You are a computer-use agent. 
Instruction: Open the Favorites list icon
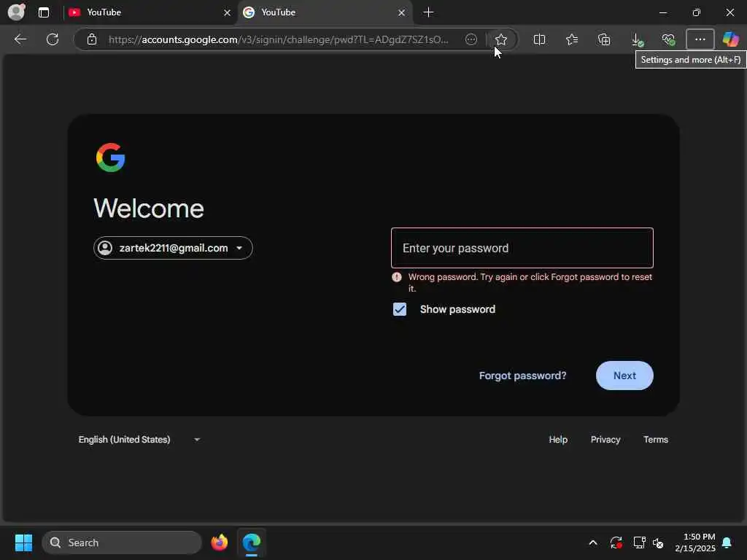point(572,39)
